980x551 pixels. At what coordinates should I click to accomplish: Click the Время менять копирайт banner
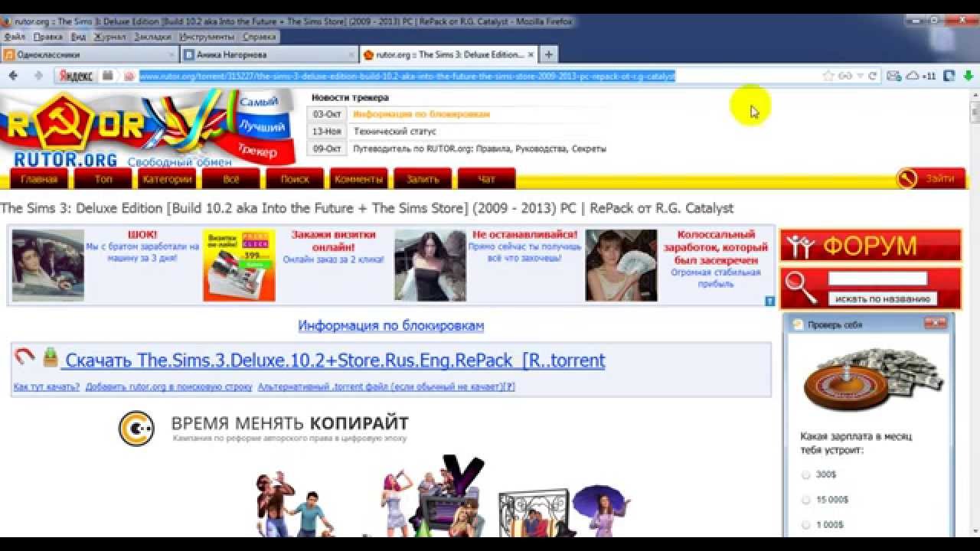[264, 429]
